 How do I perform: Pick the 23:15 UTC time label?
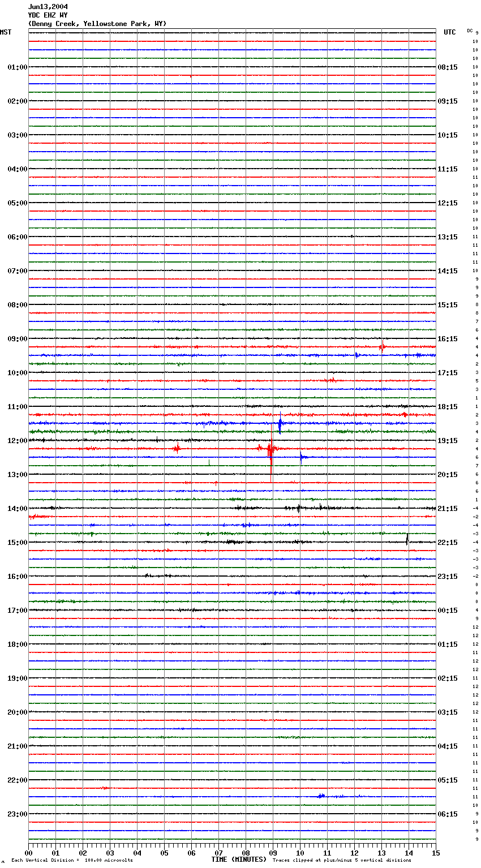[x=448, y=577]
